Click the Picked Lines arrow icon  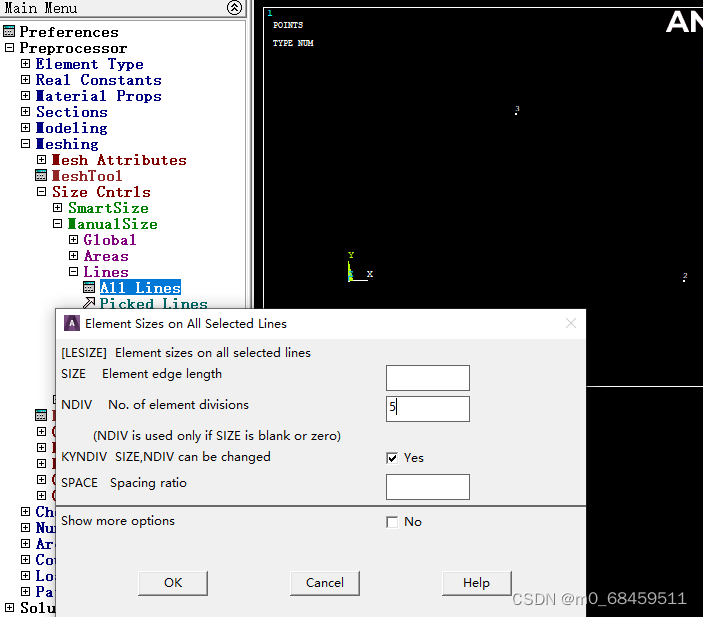[89, 303]
